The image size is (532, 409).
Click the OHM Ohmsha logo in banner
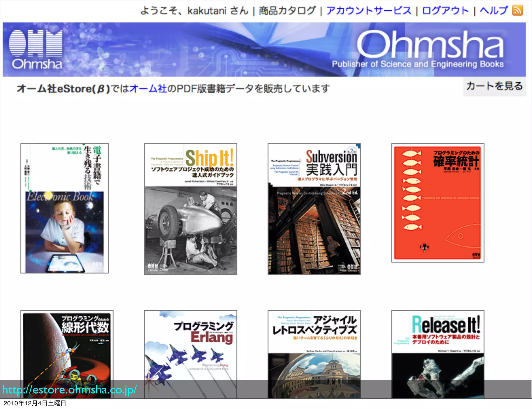coord(36,49)
